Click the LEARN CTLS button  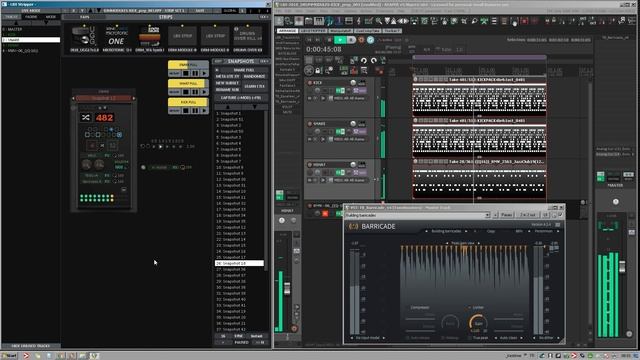pyautogui.click(x=254, y=87)
